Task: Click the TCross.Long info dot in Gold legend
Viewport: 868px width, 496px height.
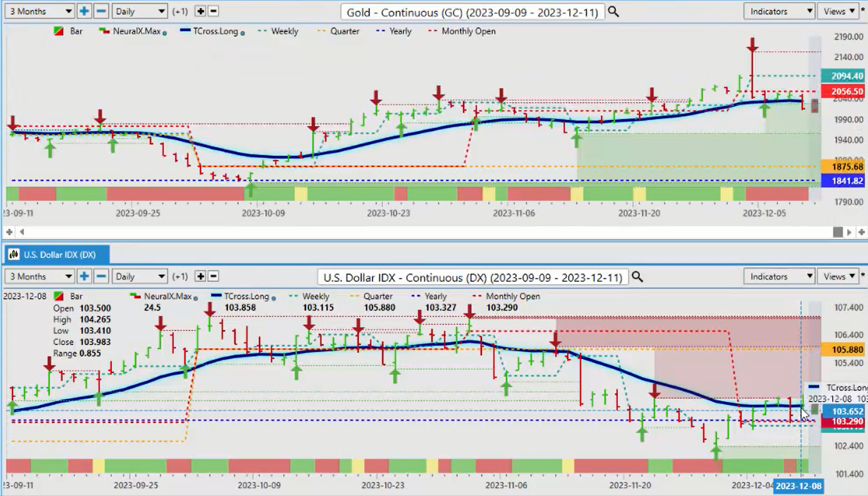Action: (x=243, y=32)
